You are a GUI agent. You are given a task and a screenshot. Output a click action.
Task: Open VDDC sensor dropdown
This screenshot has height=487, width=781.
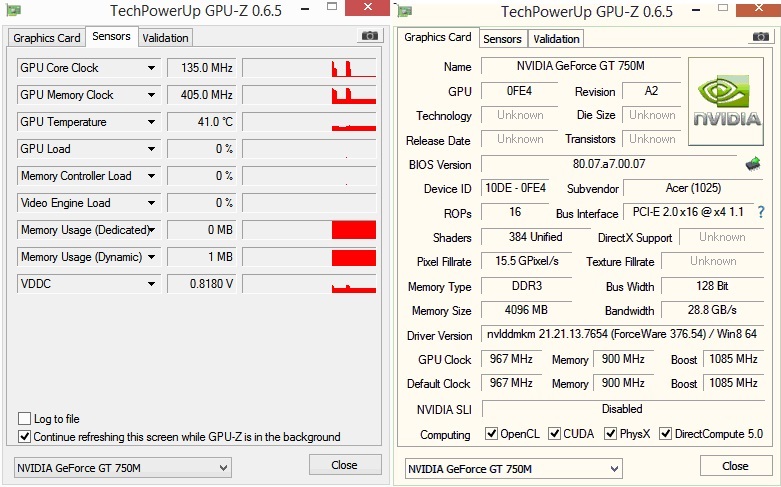click(x=151, y=284)
